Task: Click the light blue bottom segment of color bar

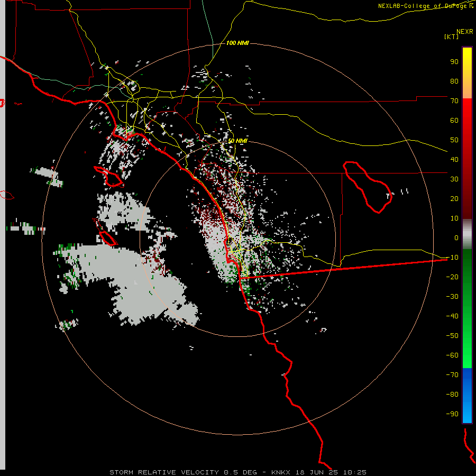Action: (467, 408)
